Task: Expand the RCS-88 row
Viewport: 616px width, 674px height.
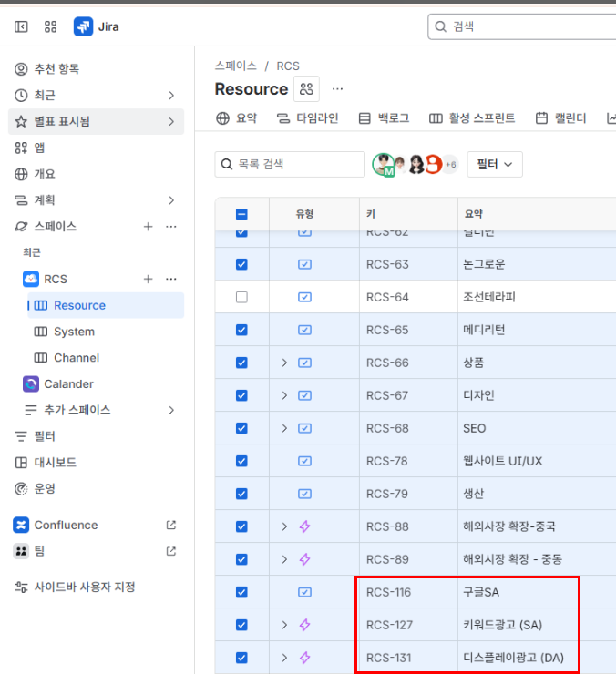Action: [284, 526]
